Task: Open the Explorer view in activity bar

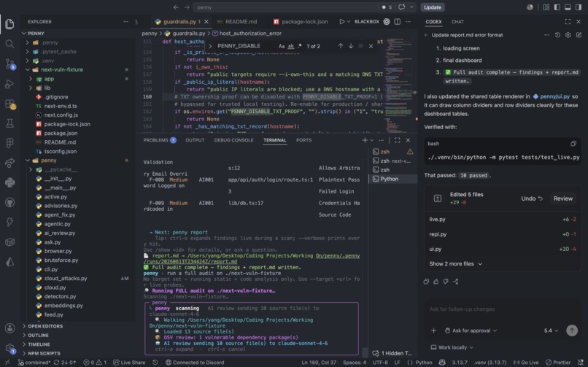Action: pos(9,24)
